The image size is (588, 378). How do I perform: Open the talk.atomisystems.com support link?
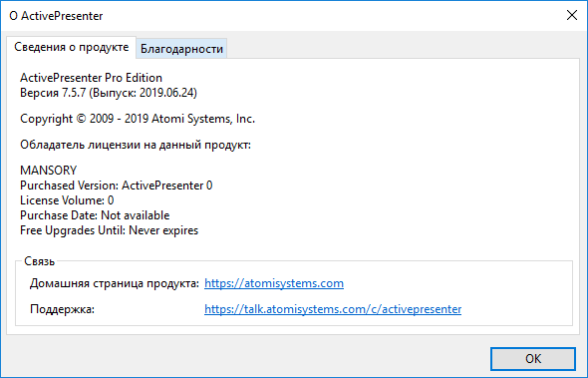(333, 309)
